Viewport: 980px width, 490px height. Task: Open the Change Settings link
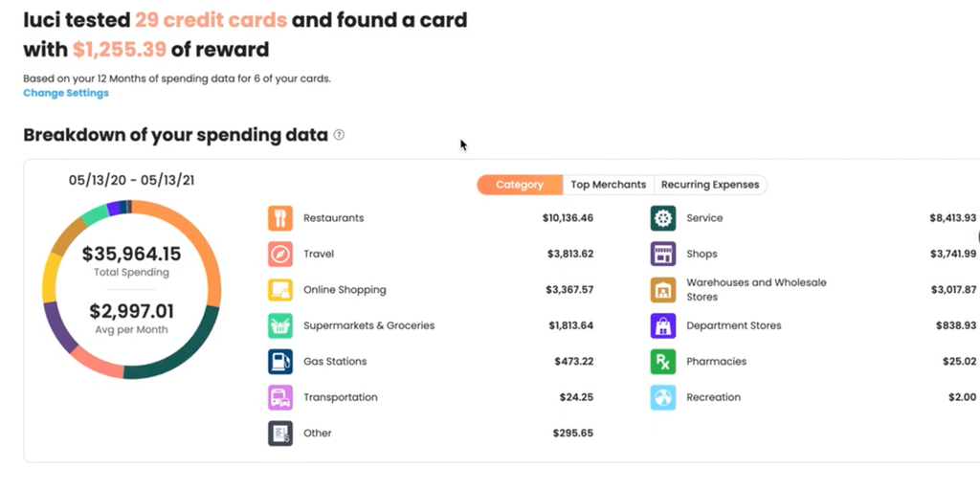click(66, 93)
